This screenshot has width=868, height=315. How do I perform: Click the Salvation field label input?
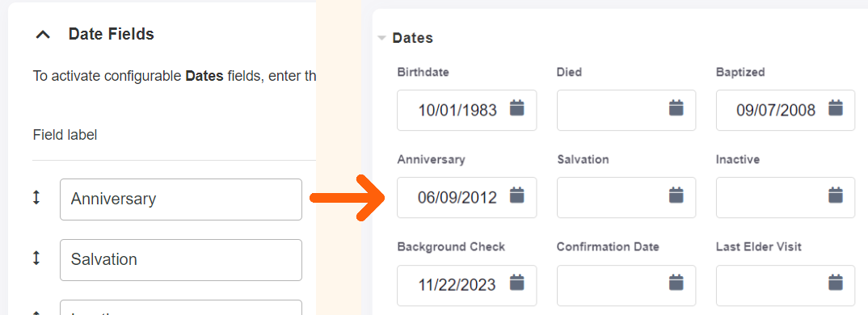tap(181, 259)
